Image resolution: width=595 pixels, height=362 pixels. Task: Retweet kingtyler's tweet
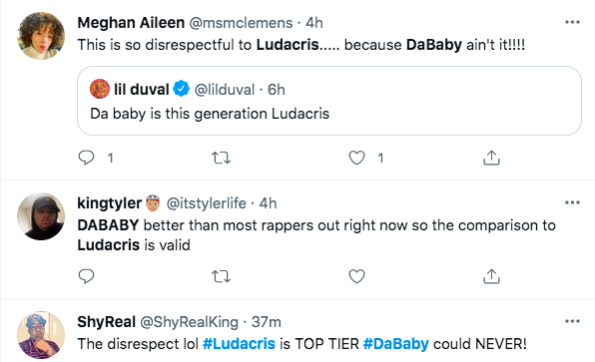pos(221,276)
